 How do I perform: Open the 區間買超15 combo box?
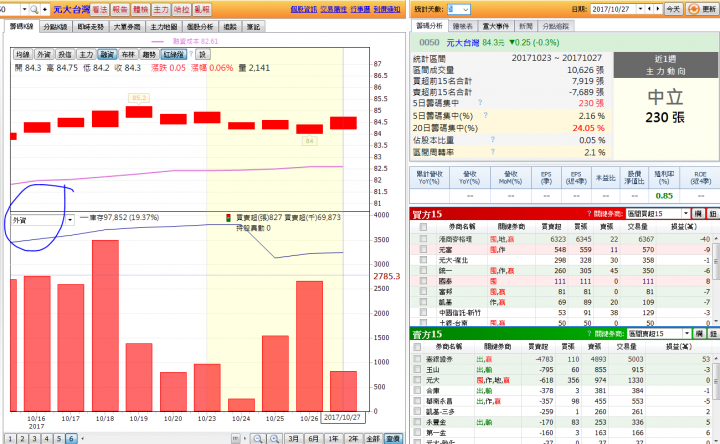(x=658, y=214)
